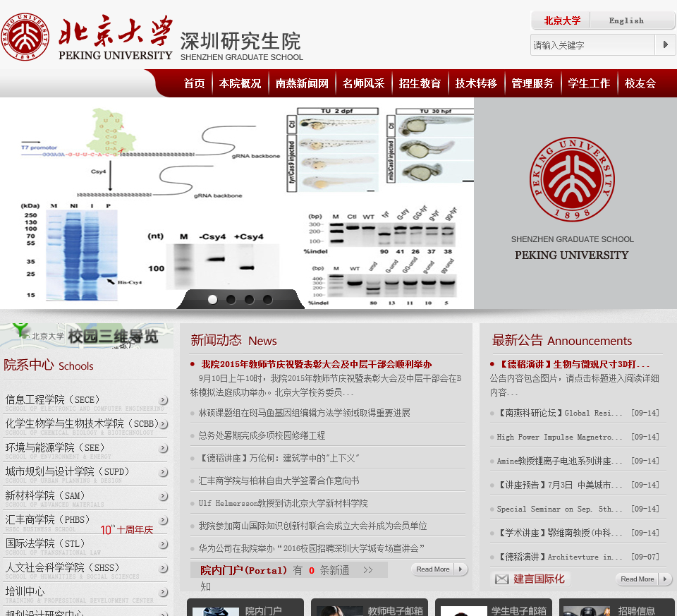Expand arrow for 信息工程学院 (SECE)
This screenshot has height=616, width=677.
163,400
